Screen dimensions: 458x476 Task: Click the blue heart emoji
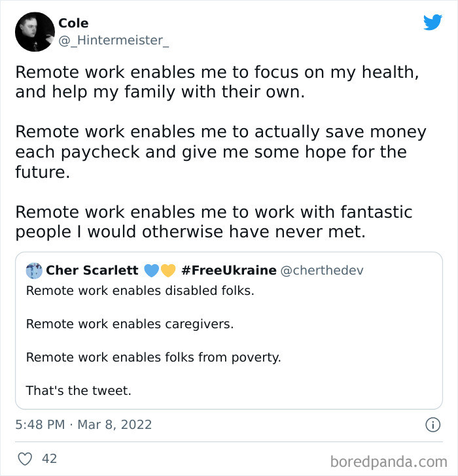point(150,271)
